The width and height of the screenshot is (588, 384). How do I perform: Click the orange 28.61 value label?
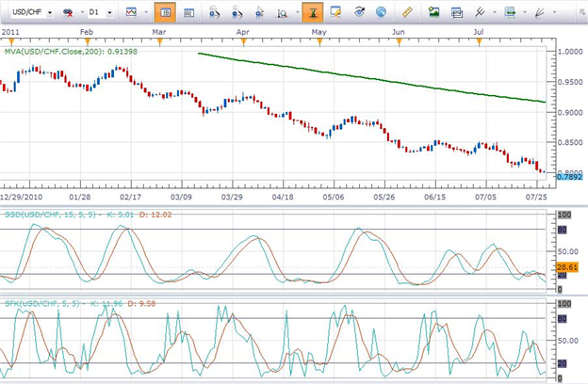[x=567, y=267]
